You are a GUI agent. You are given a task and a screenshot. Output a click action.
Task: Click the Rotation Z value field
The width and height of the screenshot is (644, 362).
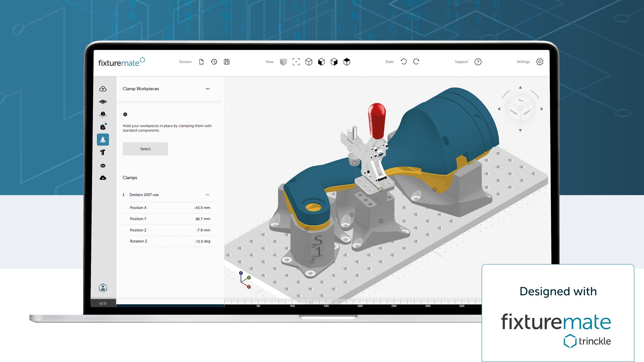pos(202,241)
